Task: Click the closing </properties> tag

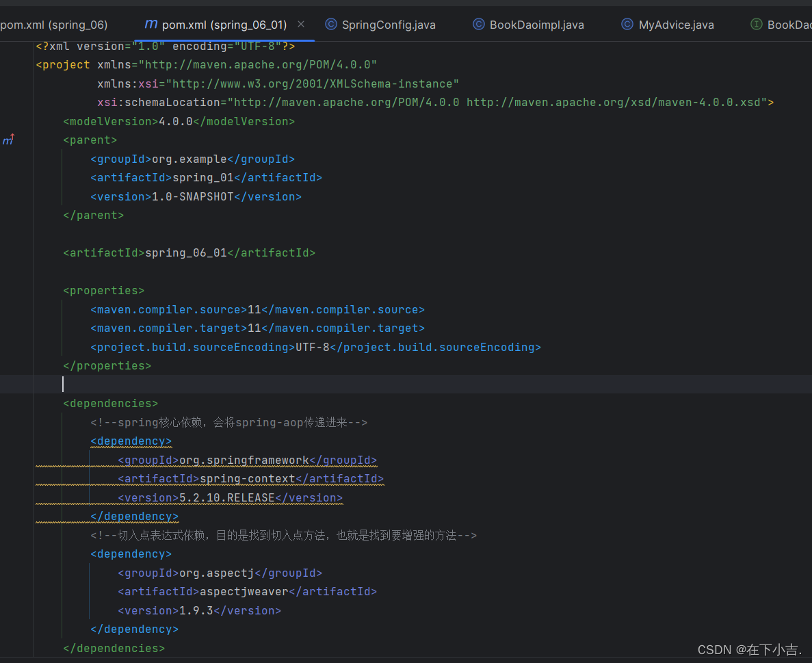Action: pos(107,366)
